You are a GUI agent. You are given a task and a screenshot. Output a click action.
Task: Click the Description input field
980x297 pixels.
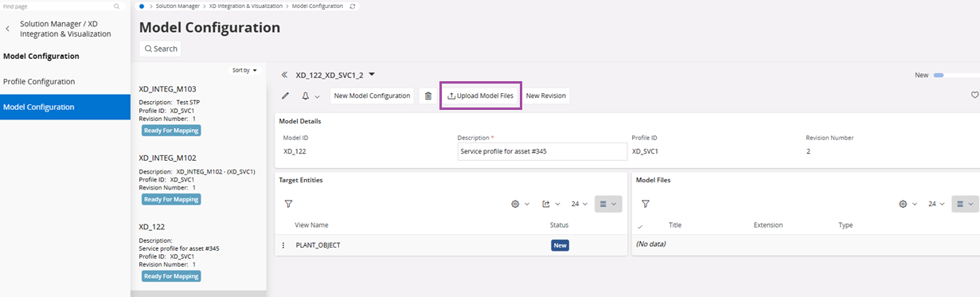(x=542, y=151)
